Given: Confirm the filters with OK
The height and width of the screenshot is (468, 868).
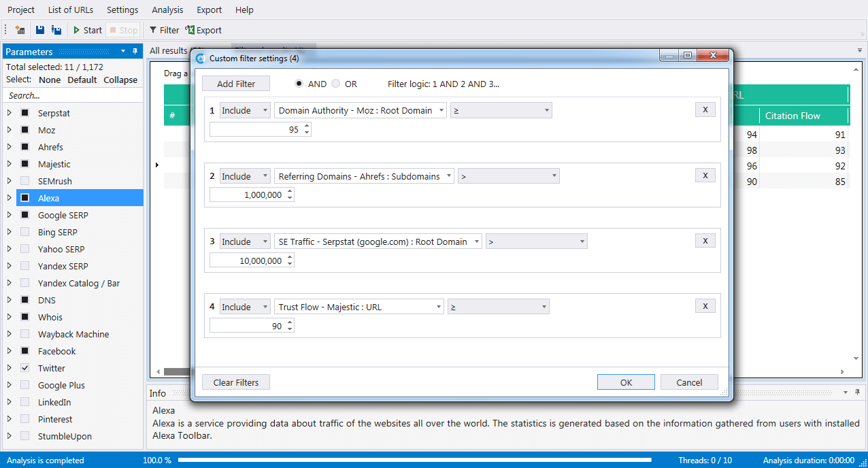Looking at the screenshot, I should pos(626,382).
